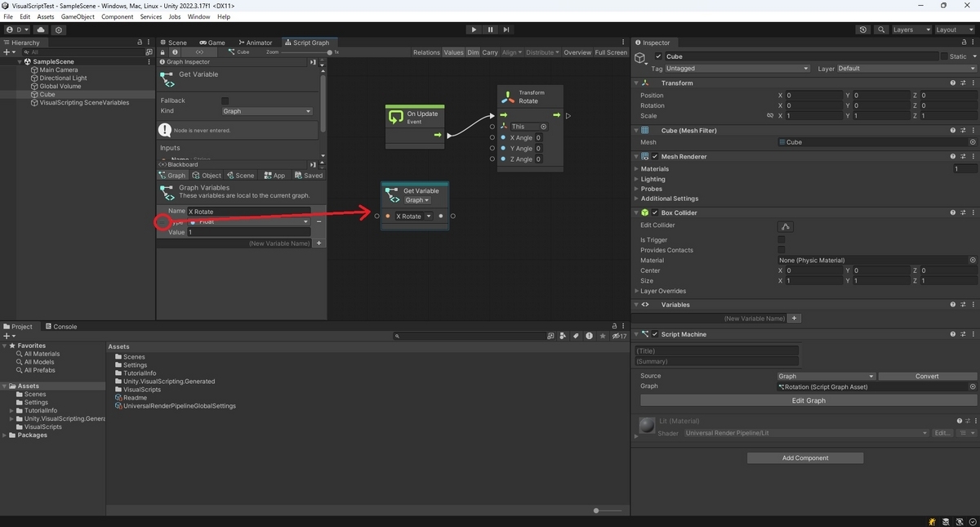The height and width of the screenshot is (527, 980).
Task: Open SampleScene context menu (three dots)
Action: tap(148, 61)
